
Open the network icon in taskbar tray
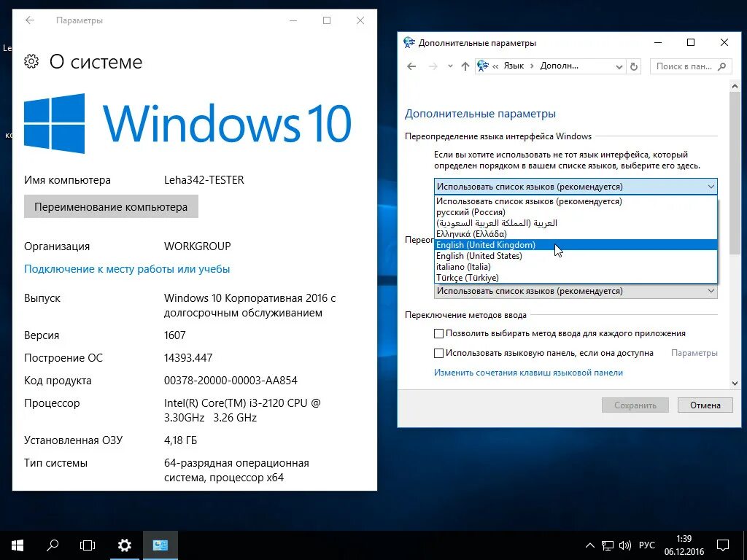coord(608,545)
